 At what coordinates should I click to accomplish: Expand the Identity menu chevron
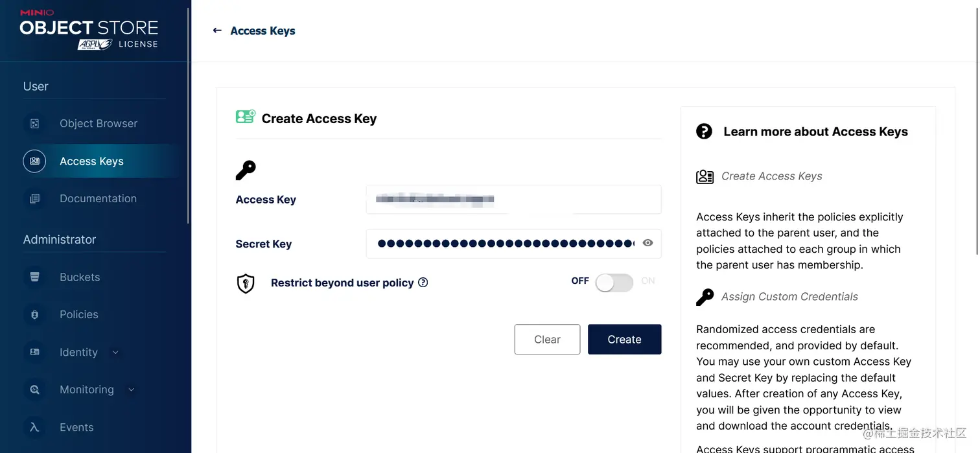click(115, 353)
